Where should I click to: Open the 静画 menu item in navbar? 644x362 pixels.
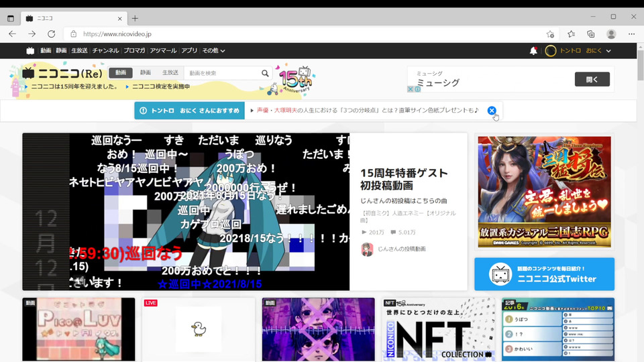click(61, 50)
